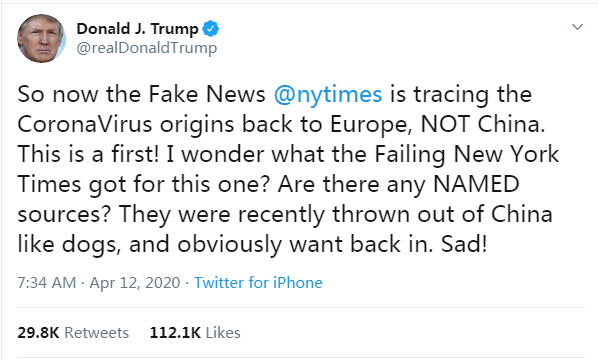
Task: Click the word Sad! ending the tweet
Action: coord(464,244)
